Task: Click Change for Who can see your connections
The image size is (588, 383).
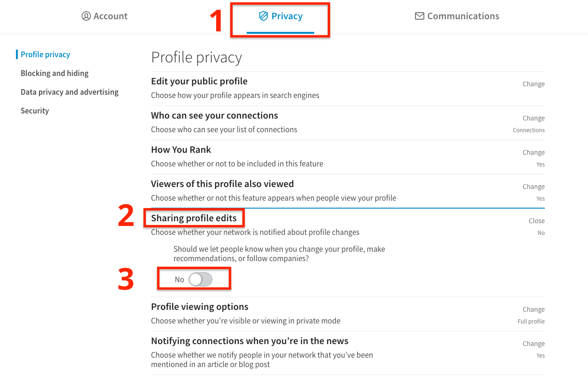Action: point(534,118)
